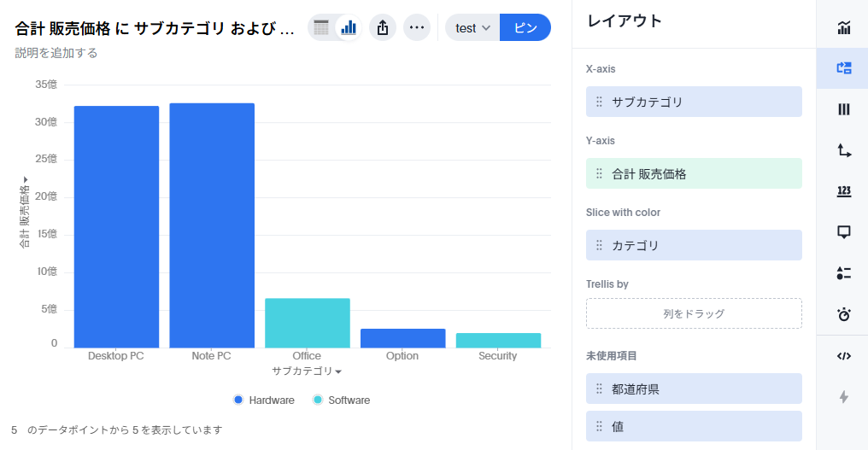Toggle the Software legend item
Screen dimensions: 868x450
point(342,400)
